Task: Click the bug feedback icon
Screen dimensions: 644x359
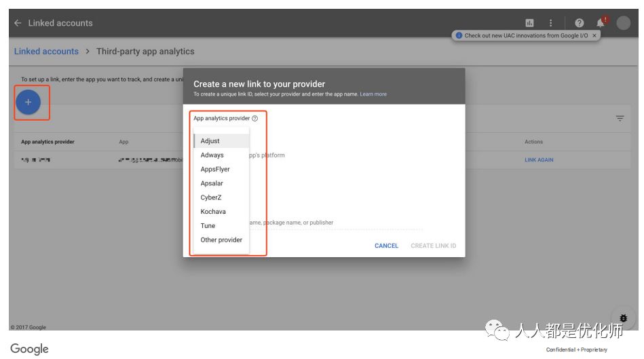Action: (x=623, y=318)
